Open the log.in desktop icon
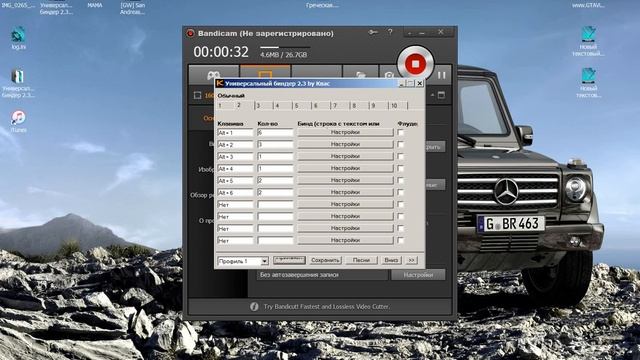 pos(18,38)
